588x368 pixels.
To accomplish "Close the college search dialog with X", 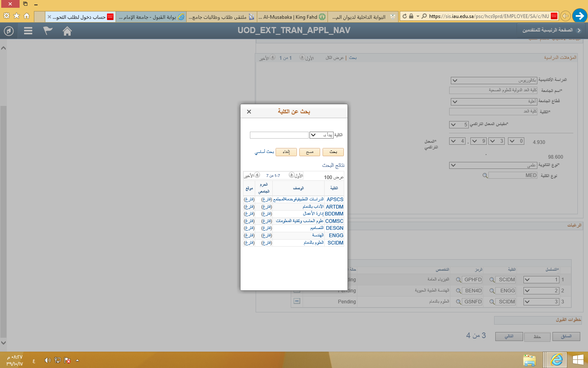I will coord(249,112).
